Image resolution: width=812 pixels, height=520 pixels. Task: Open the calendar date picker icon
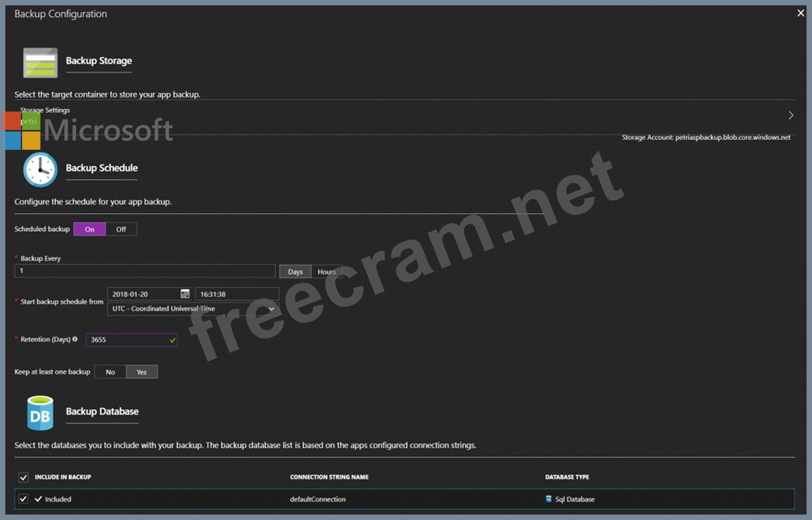pos(185,294)
